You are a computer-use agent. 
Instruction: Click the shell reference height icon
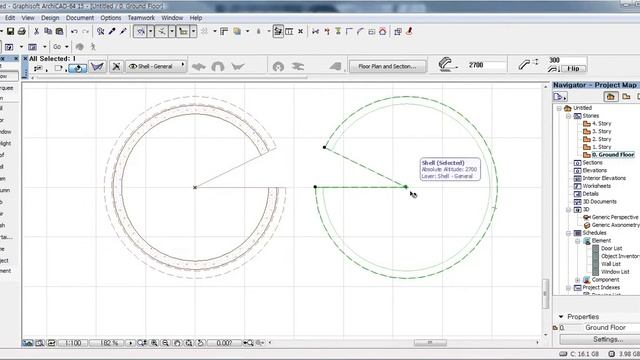[x=447, y=64]
